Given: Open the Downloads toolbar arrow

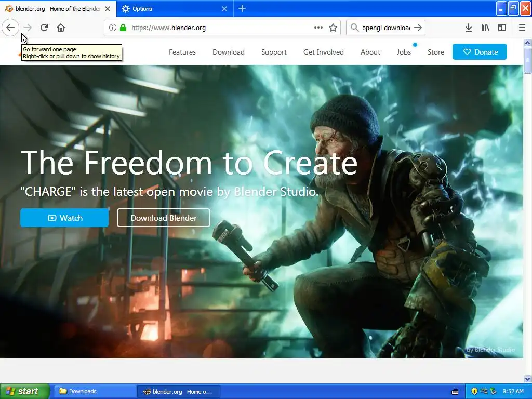Looking at the screenshot, I should click(x=469, y=28).
